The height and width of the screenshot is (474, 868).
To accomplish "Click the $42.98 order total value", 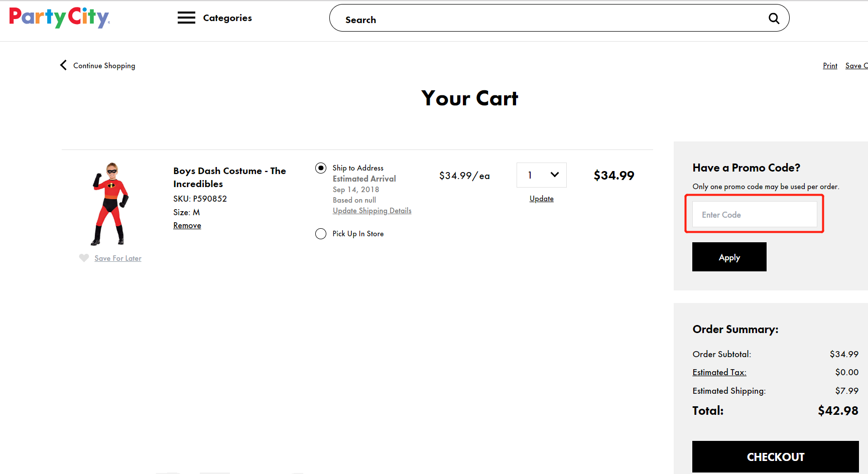I will 838,411.
